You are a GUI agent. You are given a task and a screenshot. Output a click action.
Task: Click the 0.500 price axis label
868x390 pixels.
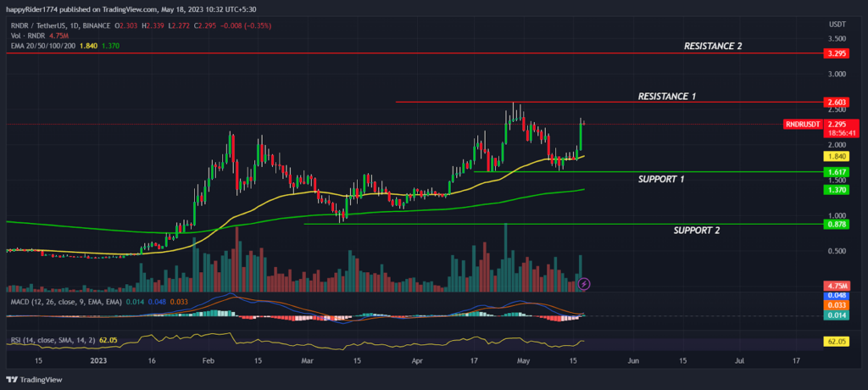coord(837,252)
